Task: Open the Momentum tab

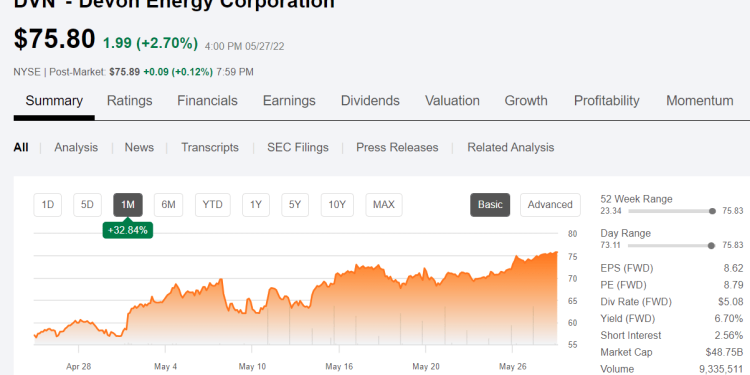Action: (x=700, y=101)
